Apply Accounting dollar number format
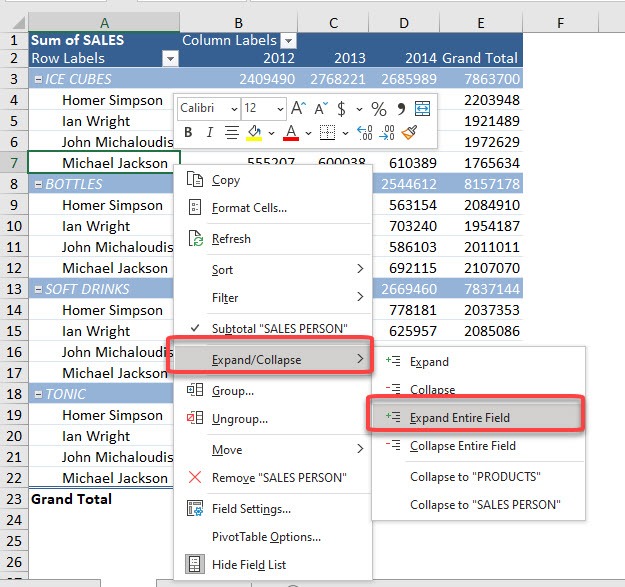The width and height of the screenshot is (625, 587). click(341, 108)
